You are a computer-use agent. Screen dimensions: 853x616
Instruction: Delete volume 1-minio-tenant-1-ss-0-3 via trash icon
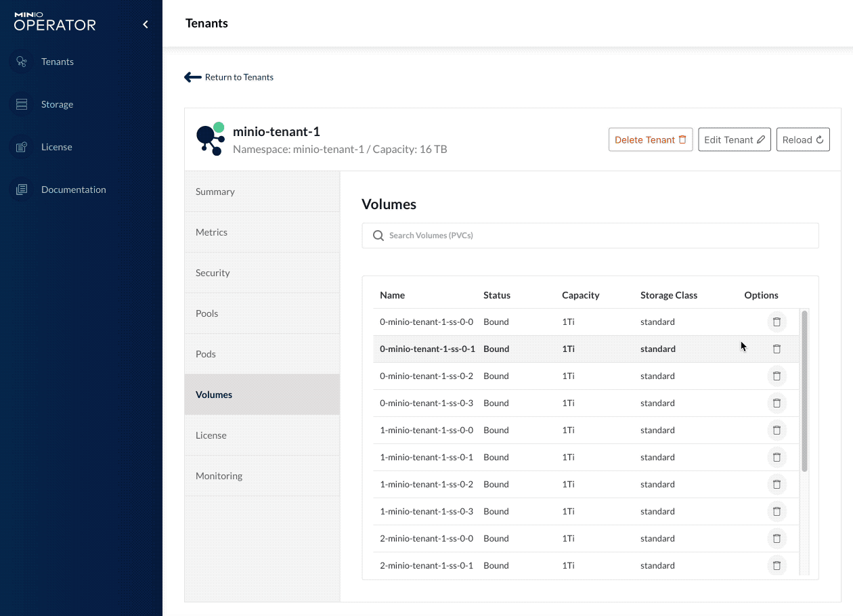777,512
